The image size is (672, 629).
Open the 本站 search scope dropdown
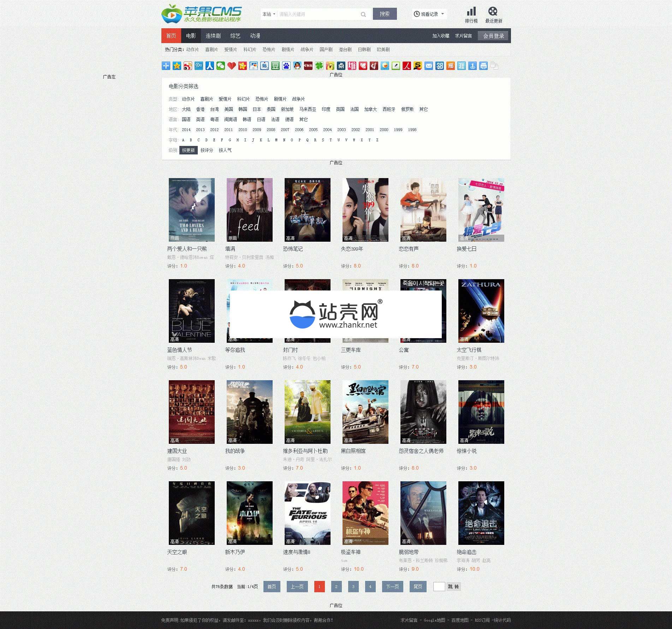pos(269,14)
